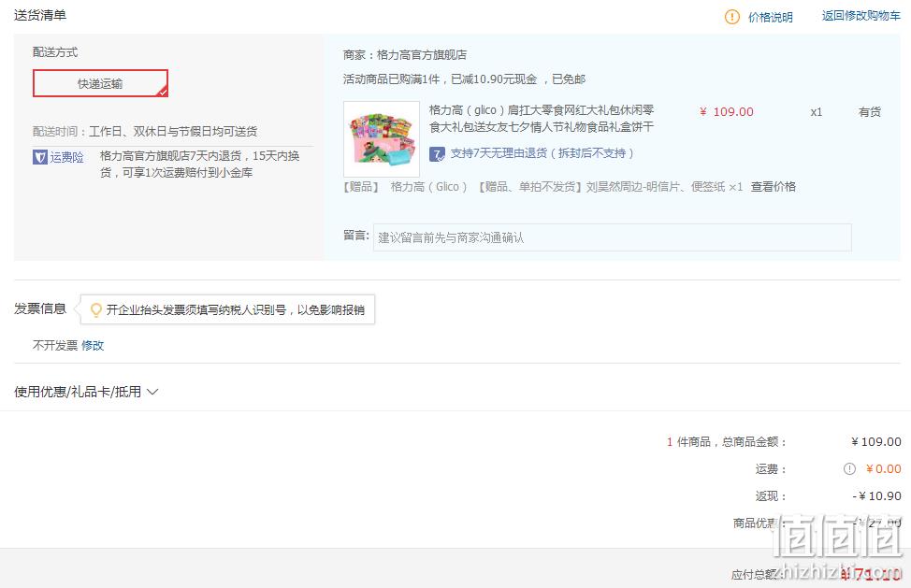911x588 pixels.
Task: Open 支持7天无理由退货 return policy link
Action: tap(542, 153)
